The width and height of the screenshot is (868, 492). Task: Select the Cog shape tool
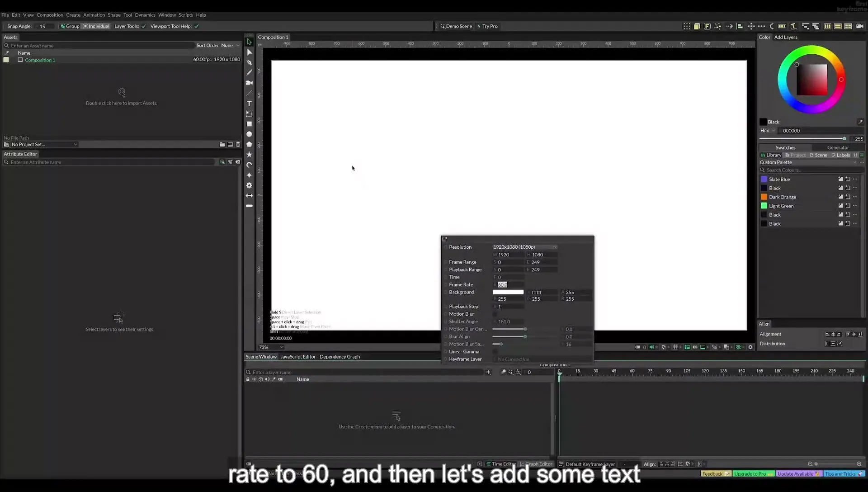249,185
